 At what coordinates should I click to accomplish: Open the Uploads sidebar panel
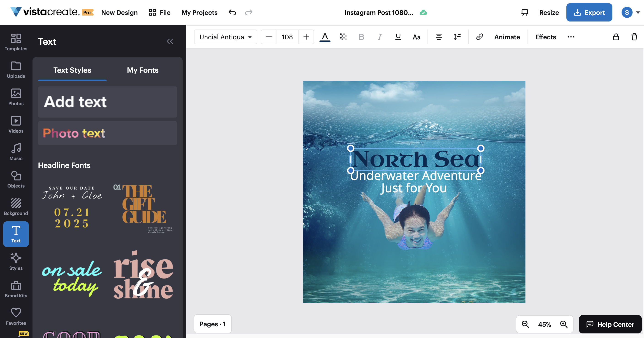16,70
